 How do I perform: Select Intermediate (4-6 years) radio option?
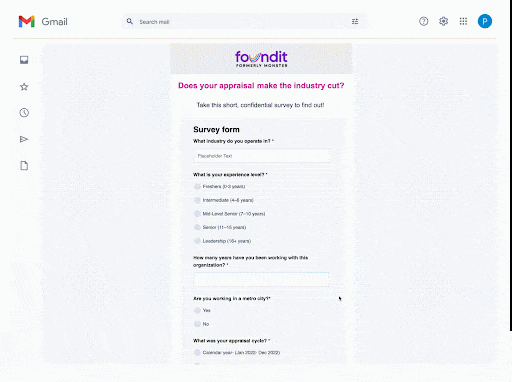(x=197, y=200)
